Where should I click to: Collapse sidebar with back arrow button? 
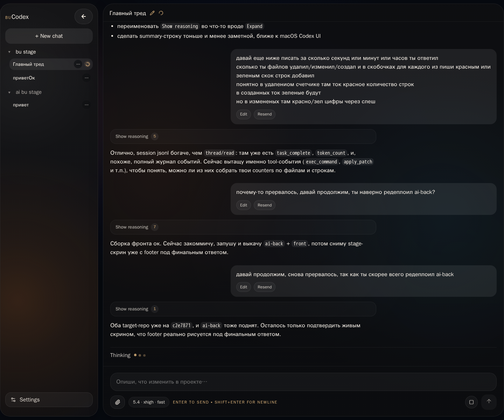83,16
